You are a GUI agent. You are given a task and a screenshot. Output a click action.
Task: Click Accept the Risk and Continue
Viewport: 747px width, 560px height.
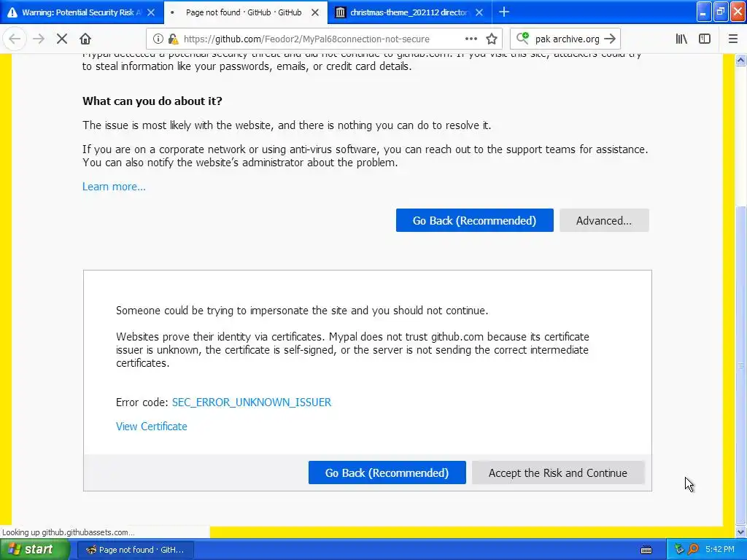[558, 472]
